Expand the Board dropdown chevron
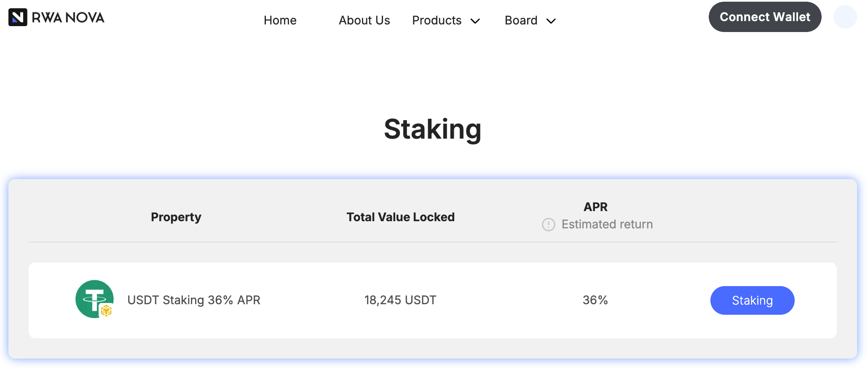868x375 pixels. click(551, 21)
